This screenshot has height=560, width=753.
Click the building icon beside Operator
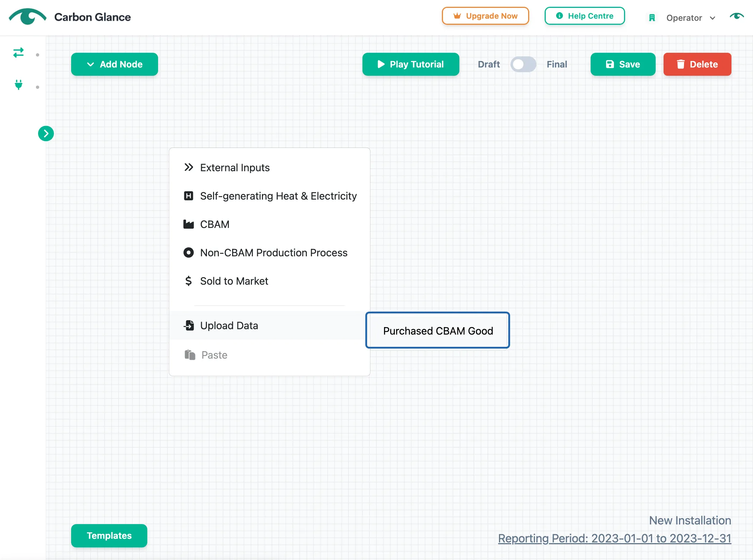(x=652, y=18)
